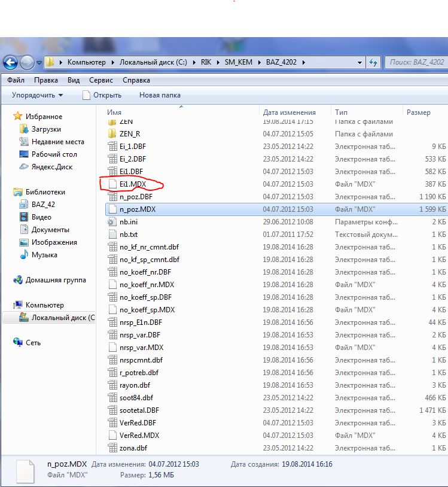This screenshot has width=448, height=487.
Task: Select file name sootetal.DBF
Action: (139, 410)
